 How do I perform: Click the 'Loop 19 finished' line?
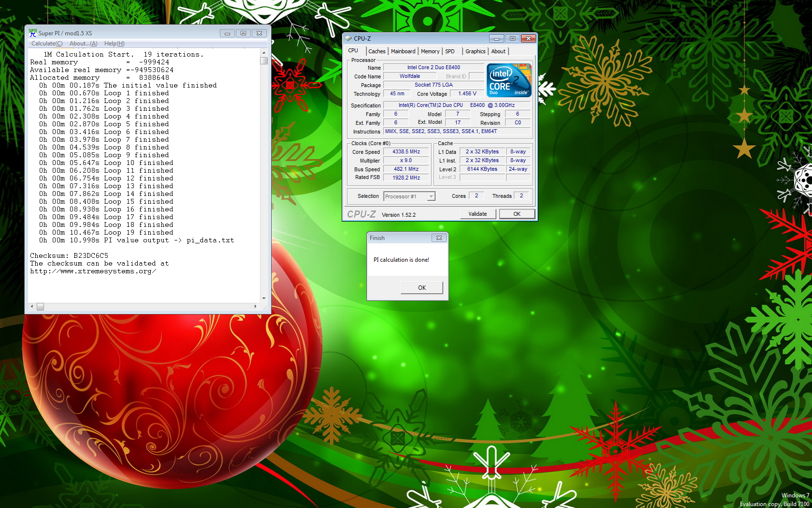(x=106, y=232)
